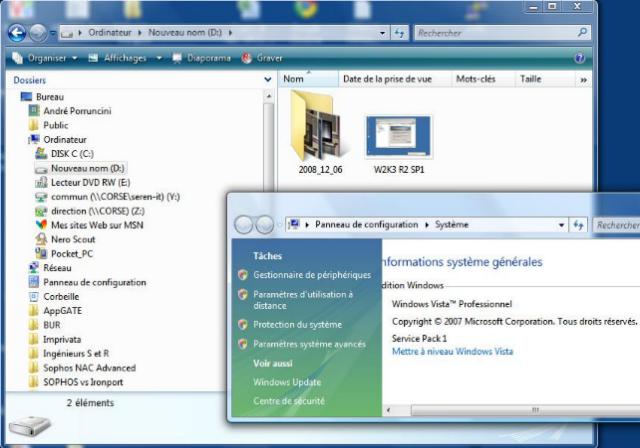Click the Graver burn button
The image size is (640, 448).
(262, 58)
